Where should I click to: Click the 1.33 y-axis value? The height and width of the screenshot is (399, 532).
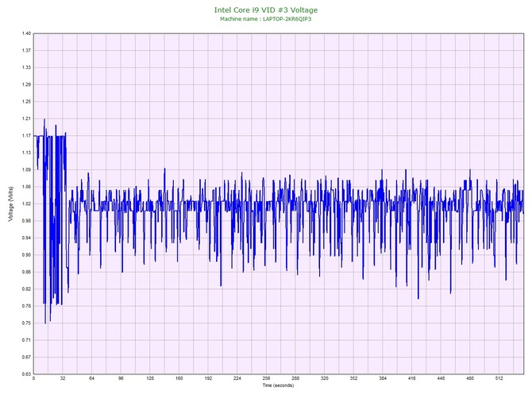coord(26,68)
